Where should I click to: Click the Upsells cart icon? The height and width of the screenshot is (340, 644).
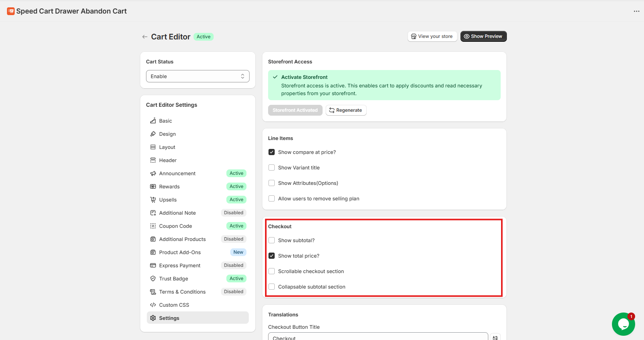(x=153, y=200)
